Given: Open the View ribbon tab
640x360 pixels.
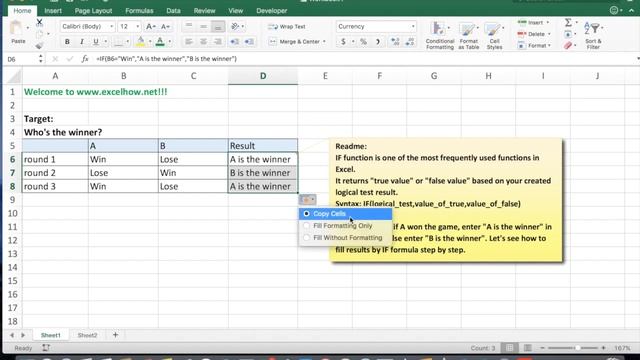Looking at the screenshot, I should point(236,11).
